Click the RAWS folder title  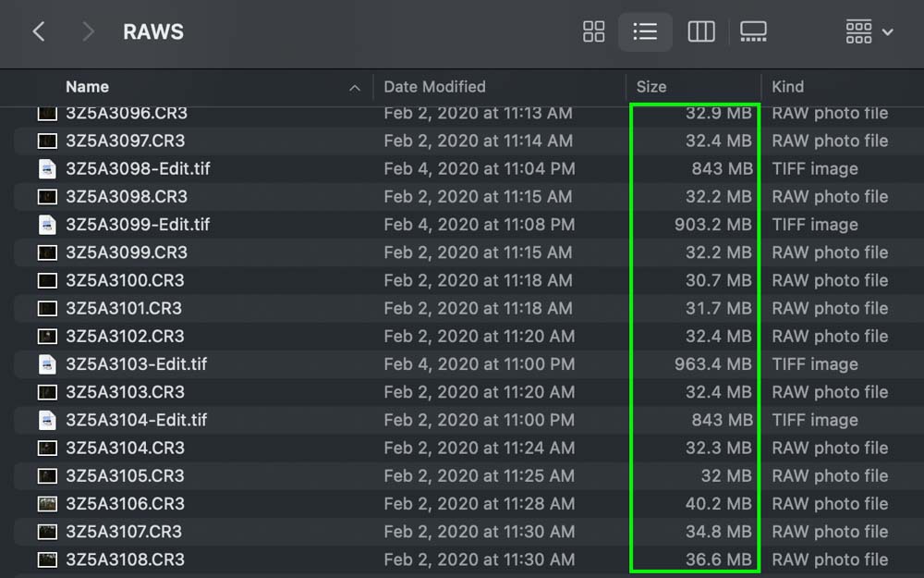[x=153, y=31]
